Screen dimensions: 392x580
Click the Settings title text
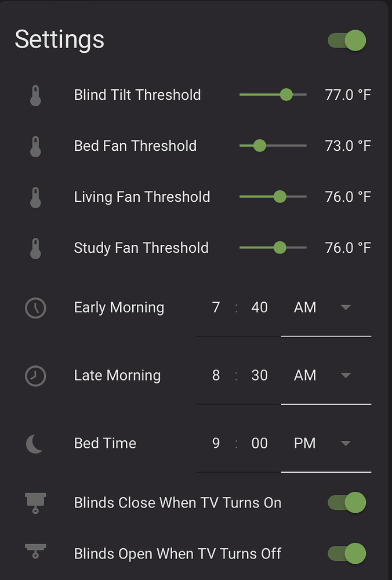pos(59,39)
